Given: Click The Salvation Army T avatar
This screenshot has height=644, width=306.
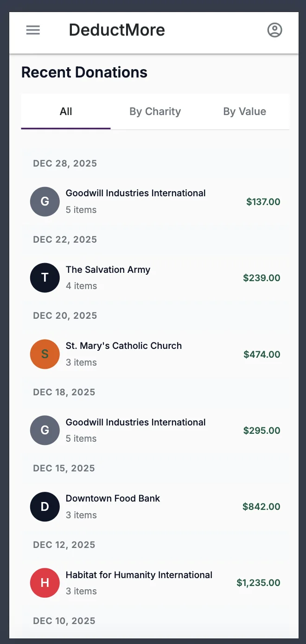Looking at the screenshot, I should [x=45, y=278].
